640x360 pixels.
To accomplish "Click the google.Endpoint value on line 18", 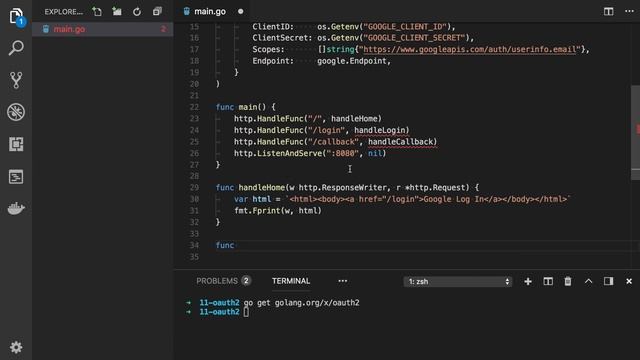I will pyautogui.click(x=351, y=61).
